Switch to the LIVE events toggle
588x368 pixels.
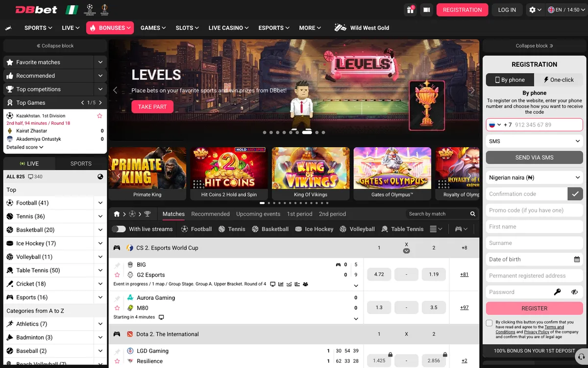[29, 163]
